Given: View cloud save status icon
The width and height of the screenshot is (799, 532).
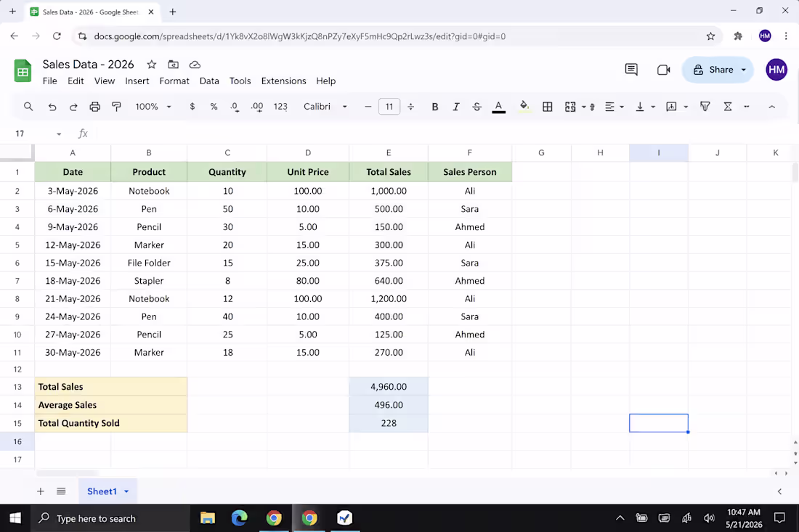Looking at the screenshot, I should pos(195,65).
